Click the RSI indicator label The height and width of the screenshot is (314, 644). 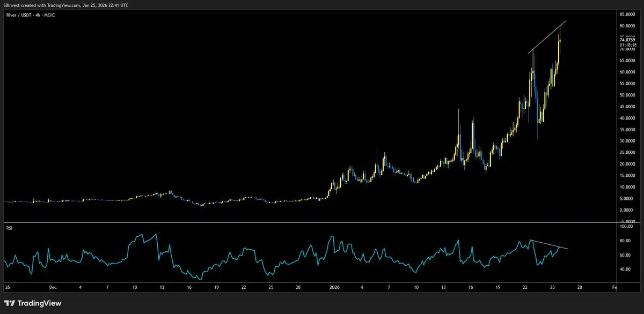[8, 228]
